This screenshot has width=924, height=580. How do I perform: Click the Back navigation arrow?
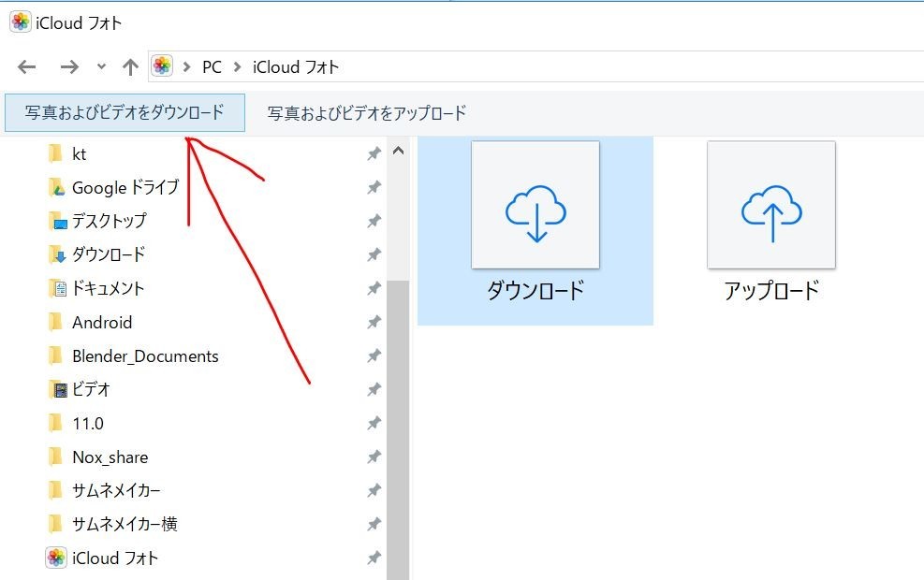(26, 67)
